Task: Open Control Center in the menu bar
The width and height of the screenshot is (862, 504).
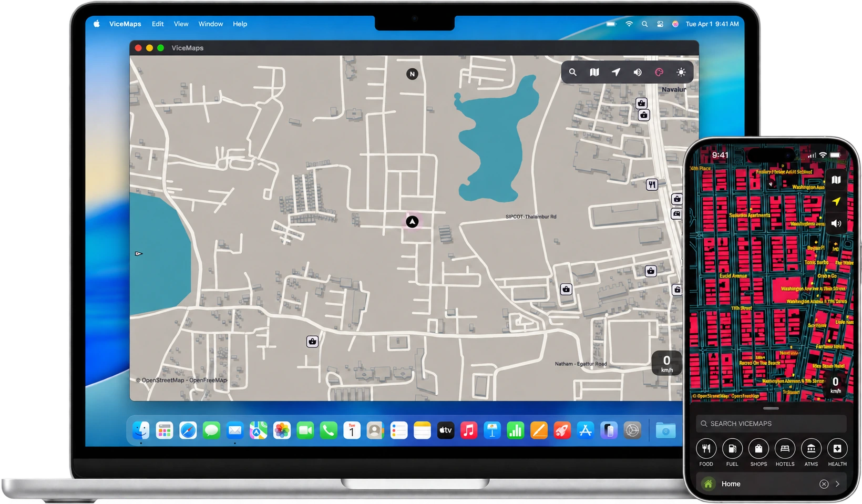Action: [660, 24]
